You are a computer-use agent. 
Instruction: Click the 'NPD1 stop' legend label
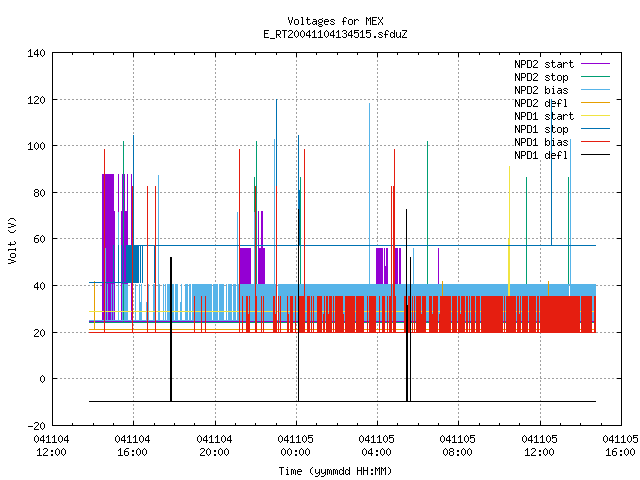click(541, 129)
